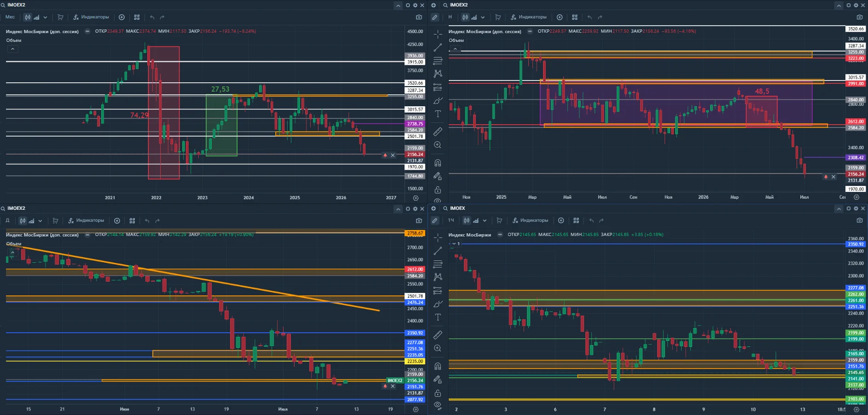The width and height of the screenshot is (868, 415).
Task: Click the IMOEX2 ticker title of daily chart
Action: 16,208
